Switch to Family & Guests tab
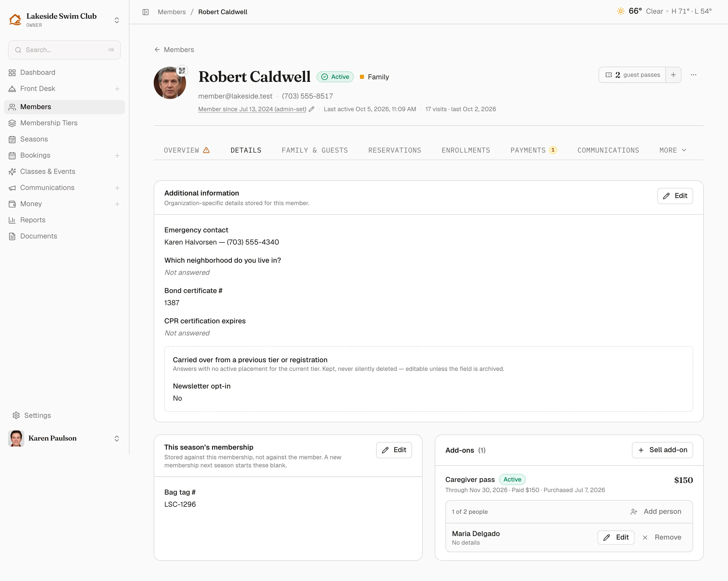Image resolution: width=728 pixels, height=581 pixels. pyautogui.click(x=315, y=150)
